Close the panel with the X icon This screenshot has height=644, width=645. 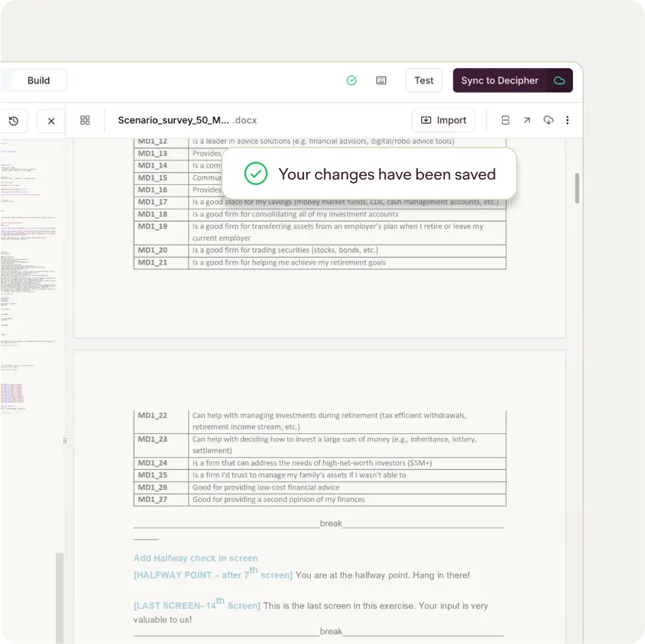pyautogui.click(x=51, y=121)
